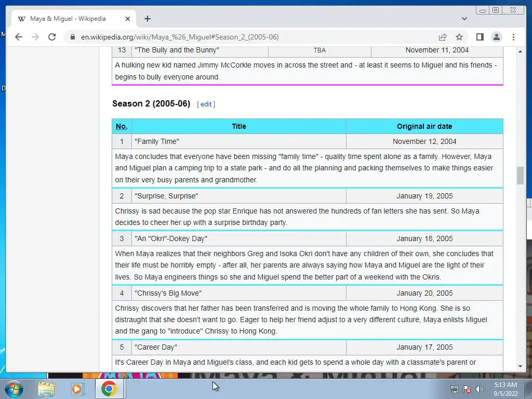This screenshot has width=532, height=399.
Task: Click the January 18, 2005 air date
Action: (x=424, y=238)
